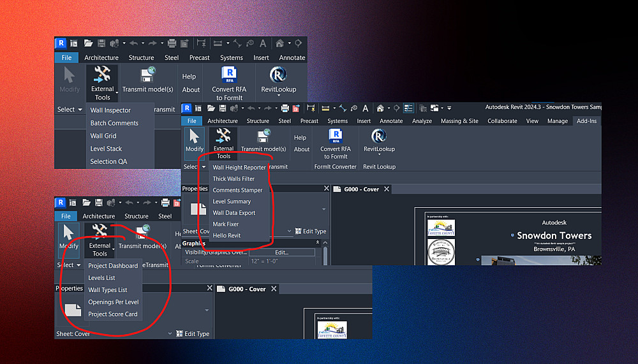
Task: Select Openings Per Level from the External Tools menu
Action: click(x=113, y=302)
